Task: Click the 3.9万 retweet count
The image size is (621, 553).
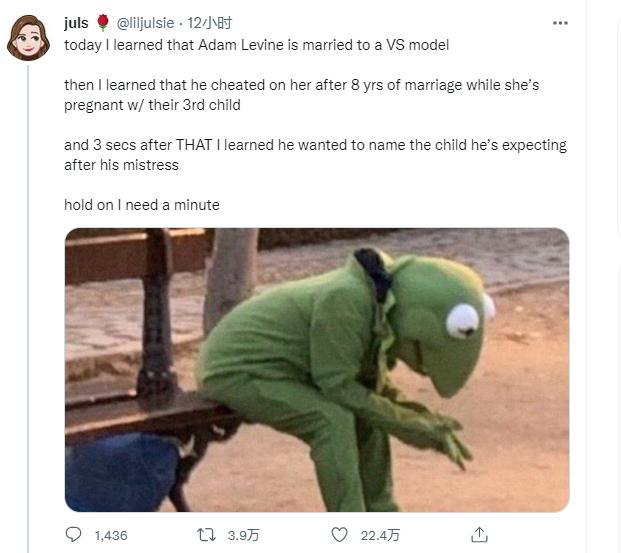Action: [243, 536]
